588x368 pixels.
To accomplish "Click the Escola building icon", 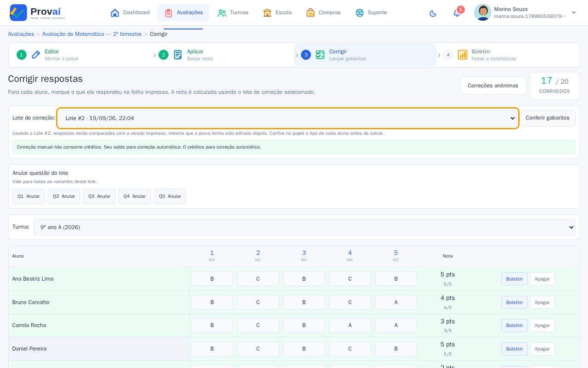I will 267,12.
